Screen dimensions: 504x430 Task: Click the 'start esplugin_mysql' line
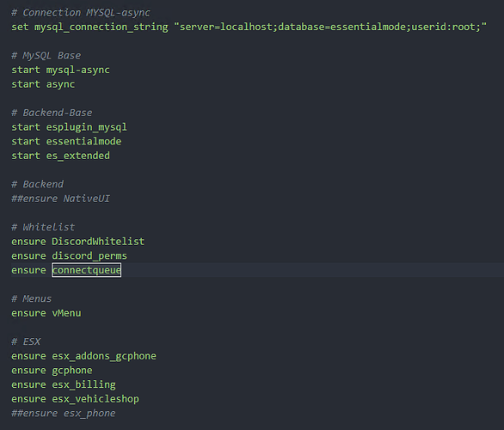point(69,127)
